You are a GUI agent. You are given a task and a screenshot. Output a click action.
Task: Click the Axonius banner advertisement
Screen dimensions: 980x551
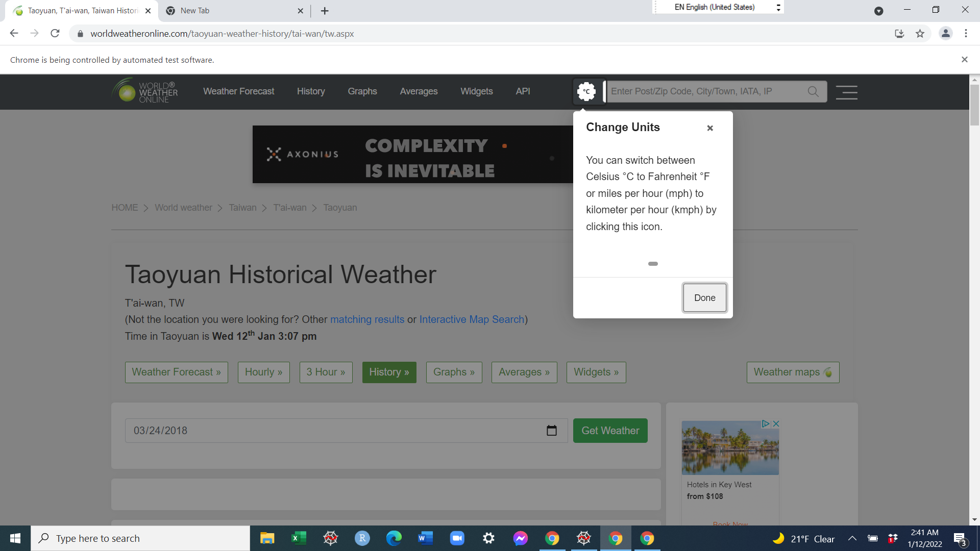412,155
